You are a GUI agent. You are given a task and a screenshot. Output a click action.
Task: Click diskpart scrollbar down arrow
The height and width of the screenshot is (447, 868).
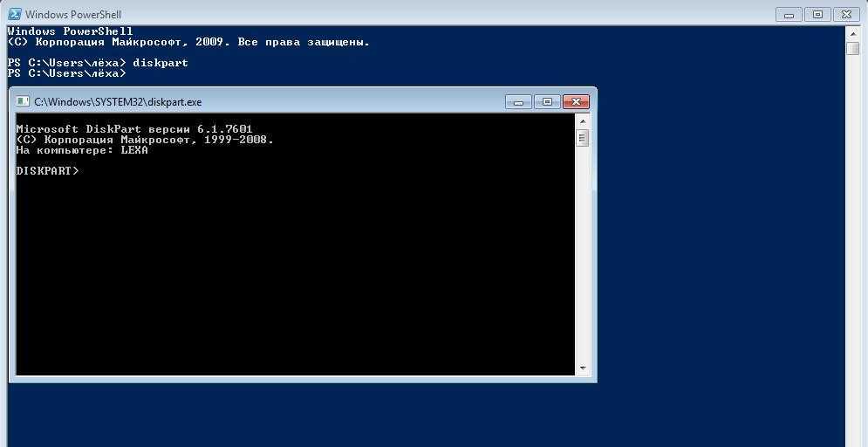[583, 368]
